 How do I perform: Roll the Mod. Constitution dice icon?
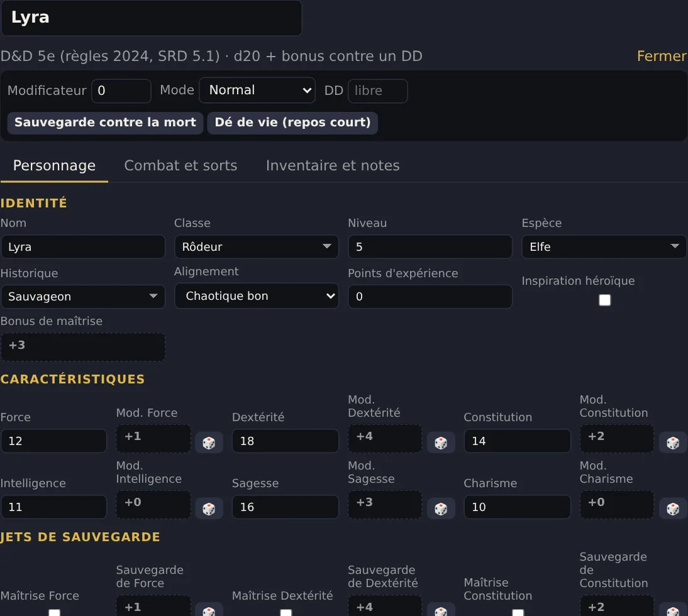673,443
